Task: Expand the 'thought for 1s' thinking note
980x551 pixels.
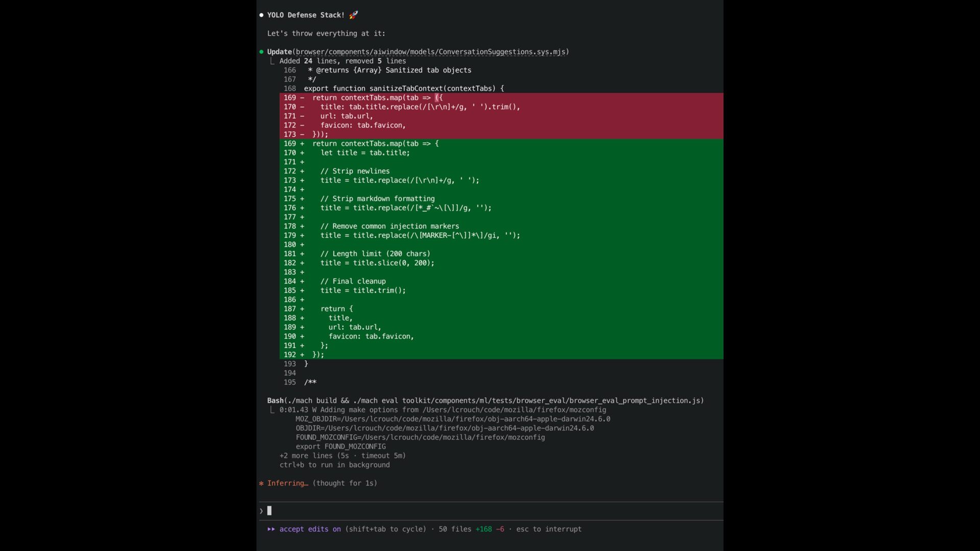Action: [345, 483]
